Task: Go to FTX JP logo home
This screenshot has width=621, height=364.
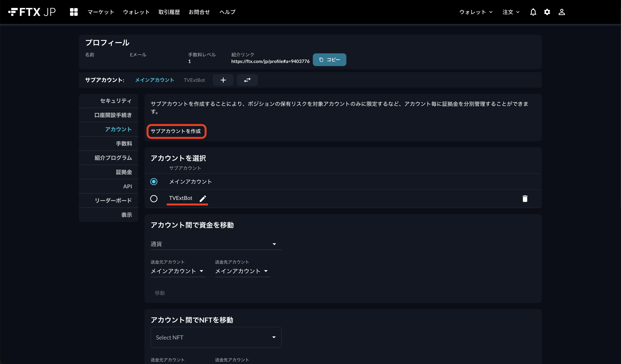Action: (x=32, y=12)
